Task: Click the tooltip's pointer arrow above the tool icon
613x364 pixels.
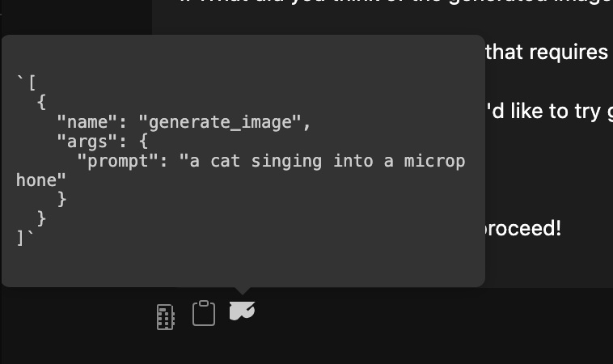Action: tap(243, 290)
